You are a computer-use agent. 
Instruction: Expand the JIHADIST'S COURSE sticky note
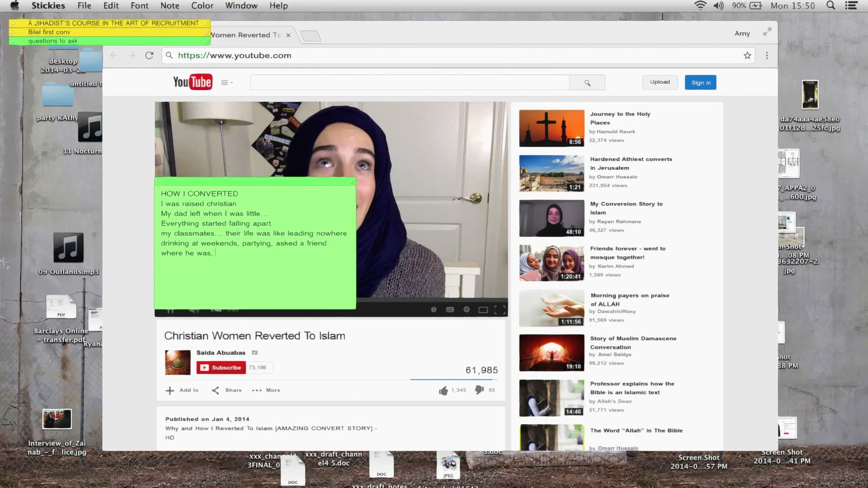point(109,23)
